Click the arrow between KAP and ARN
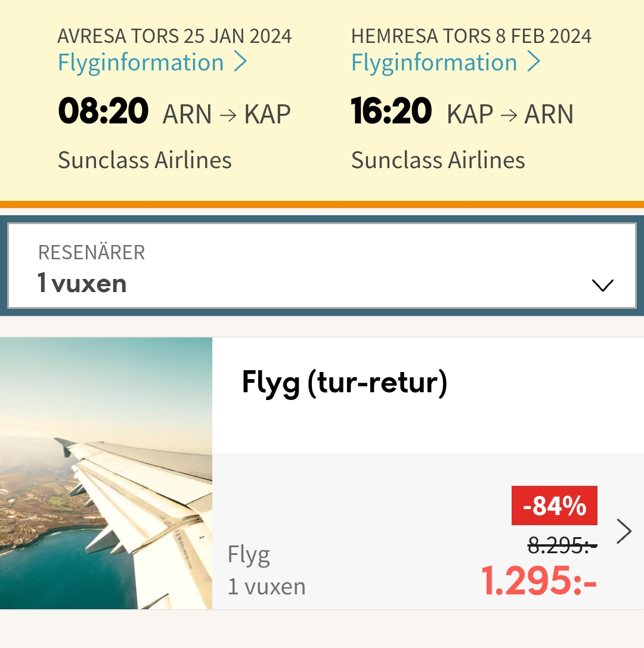Image resolution: width=644 pixels, height=648 pixels. pyautogui.click(x=509, y=115)
